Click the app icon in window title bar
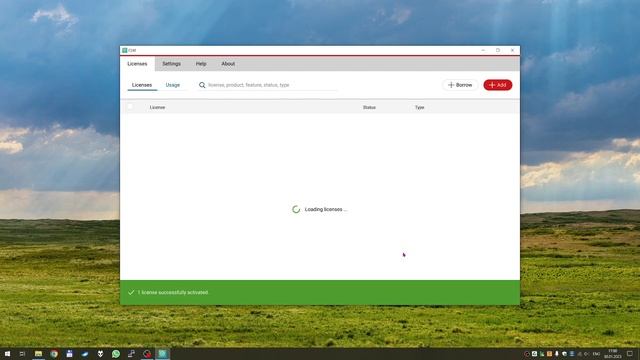Image resolution: width=640 pixels, height=360 pixels. [x=125, y=50]
